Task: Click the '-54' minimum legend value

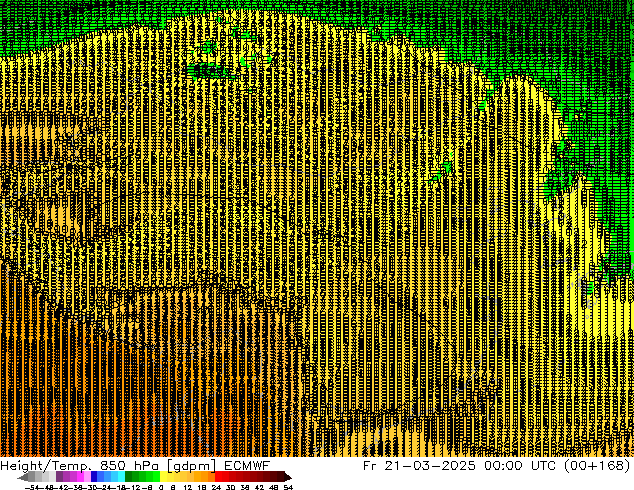Action: point(33,487)
